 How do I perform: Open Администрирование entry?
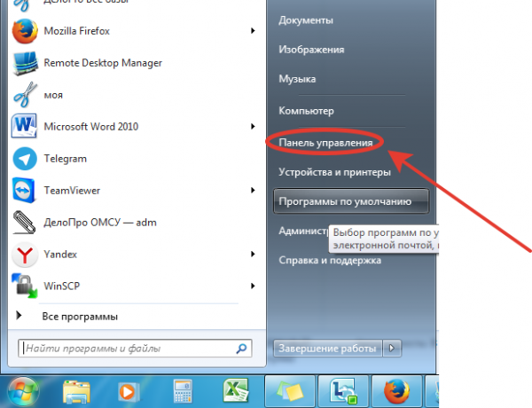(x=303, y=231)
